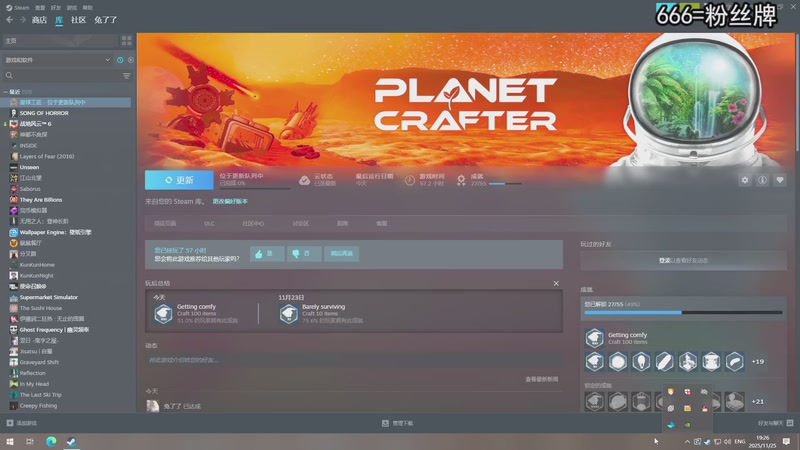Select Graveyard Shift in library
The height and width of the screenshot is (450, 800).
(x=39, y=362)
